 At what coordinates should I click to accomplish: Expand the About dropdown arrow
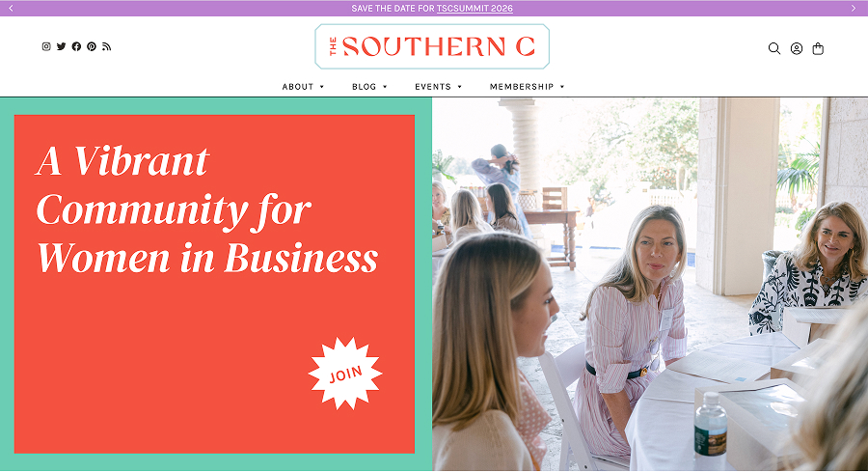point(321,87)
